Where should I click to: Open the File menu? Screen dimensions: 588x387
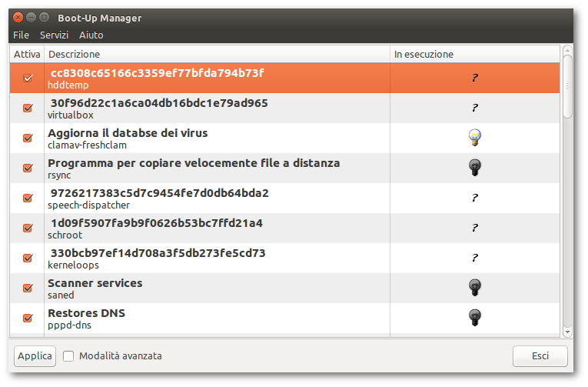point(21,35)
